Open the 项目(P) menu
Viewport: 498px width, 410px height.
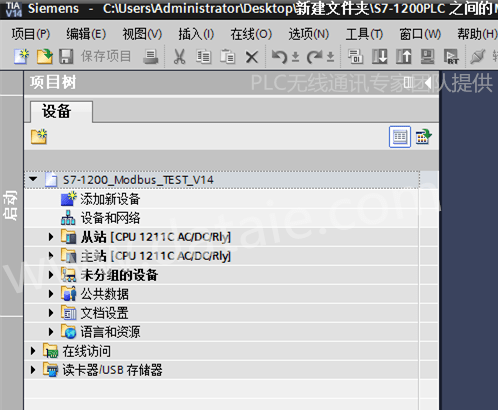31,34
